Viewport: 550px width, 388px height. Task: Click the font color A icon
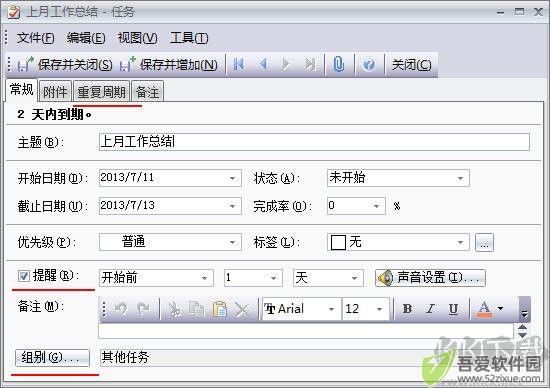(x=484, y=309)
